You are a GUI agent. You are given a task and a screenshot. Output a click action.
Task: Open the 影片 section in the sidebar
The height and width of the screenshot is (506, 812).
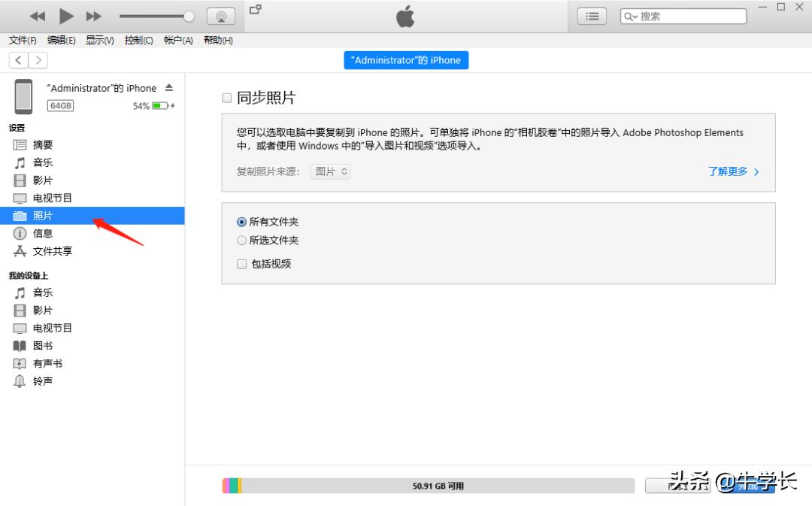pos(43,180)
